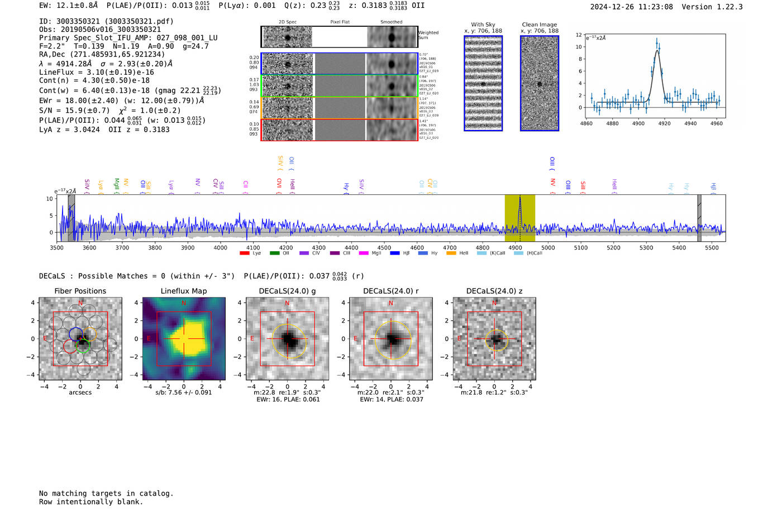This screenshot has height=532, width=782.
Task: Click the blue fiber circle in Fiber Positions
Action: [x=76, y=334]
